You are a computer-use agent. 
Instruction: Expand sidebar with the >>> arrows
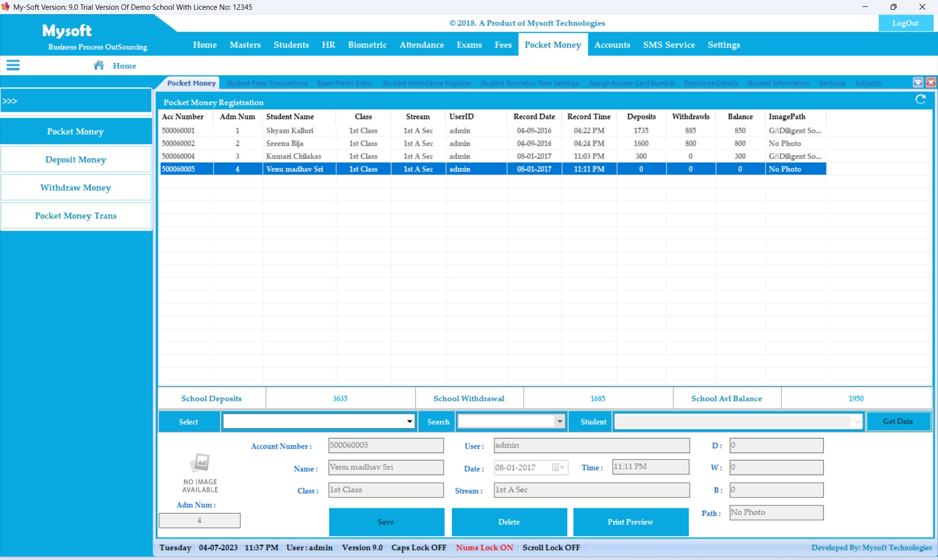(x=10, y=101)
